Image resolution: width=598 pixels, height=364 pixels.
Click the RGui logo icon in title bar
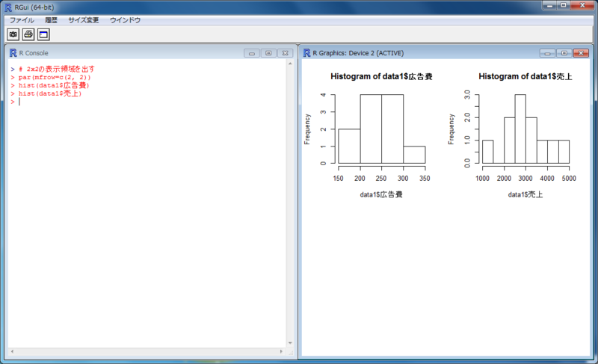tap(8, 7)
